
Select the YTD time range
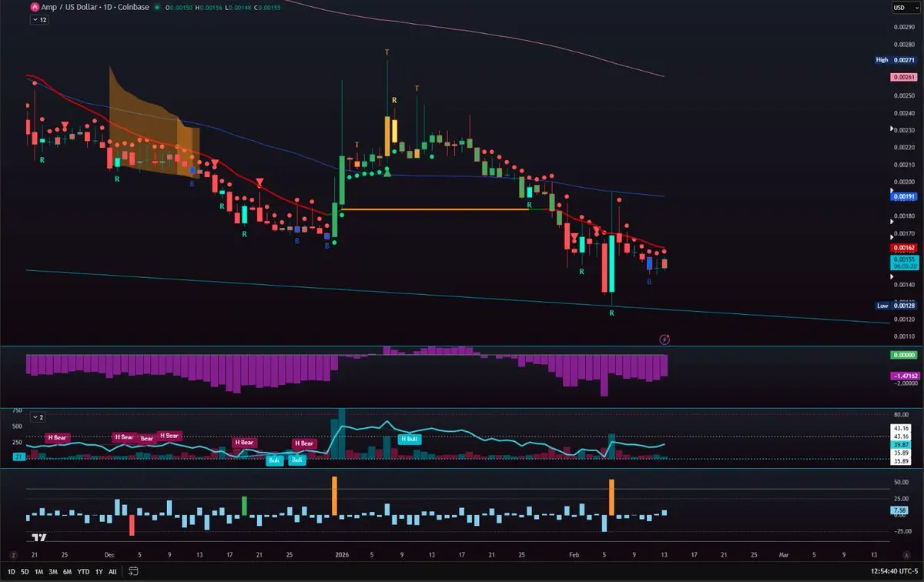tap(83, 572)
